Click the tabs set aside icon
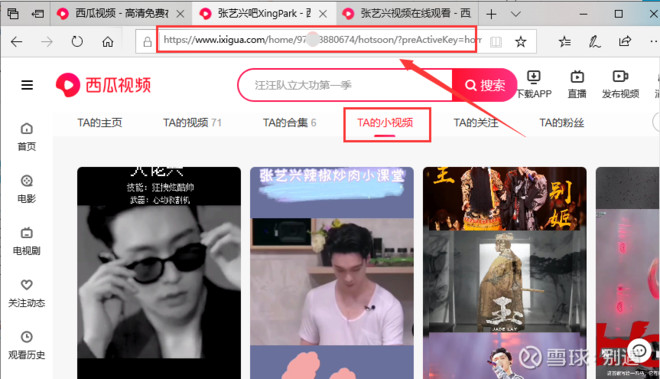This screenshot has height=379, width=660. pos(13,13)
